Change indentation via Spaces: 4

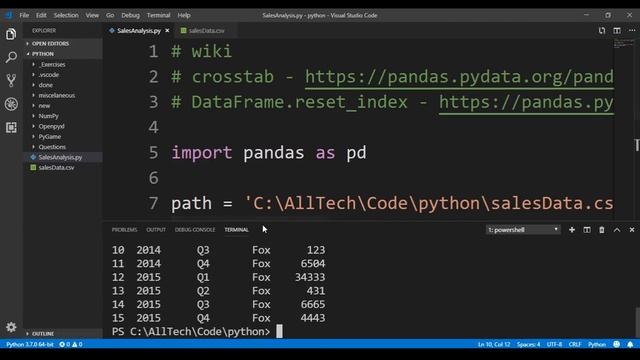click(x=528, y=344)
